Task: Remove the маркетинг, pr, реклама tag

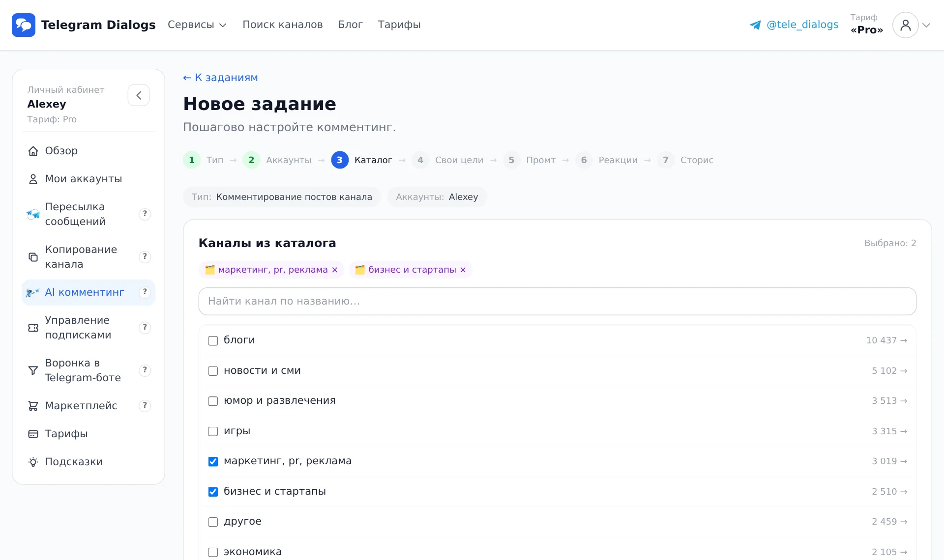Action: pyautogui.click(x=334, y=270)
